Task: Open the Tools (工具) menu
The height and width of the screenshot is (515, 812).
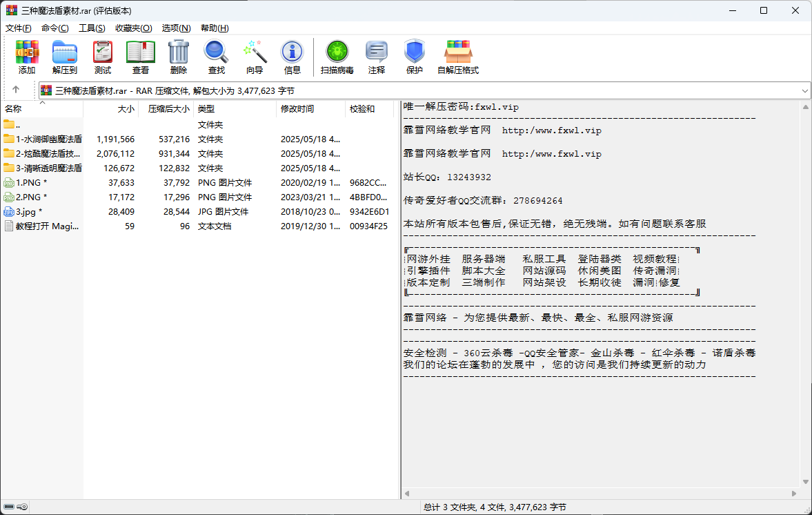Action: pyautogui.click(x=92, y=28)
